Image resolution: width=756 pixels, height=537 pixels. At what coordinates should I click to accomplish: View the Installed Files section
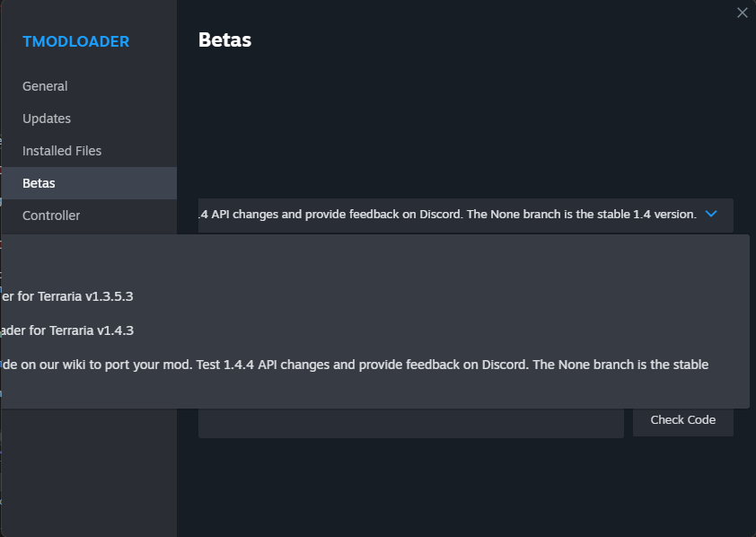[61, 151]
